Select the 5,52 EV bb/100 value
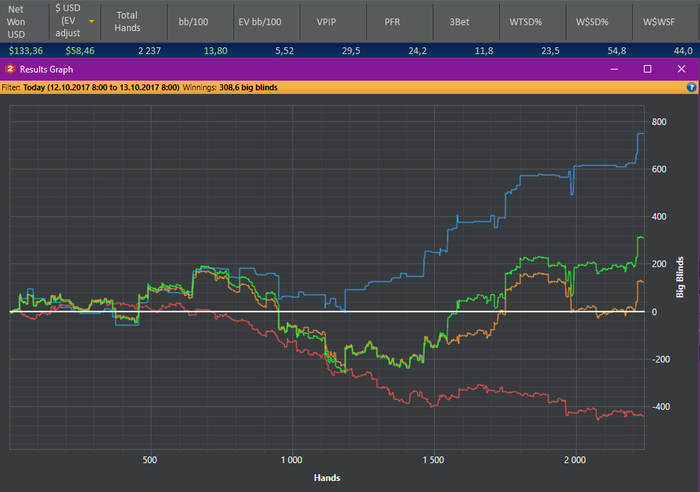Viewport: 700px width, 492px height. (x=284, y=50)
